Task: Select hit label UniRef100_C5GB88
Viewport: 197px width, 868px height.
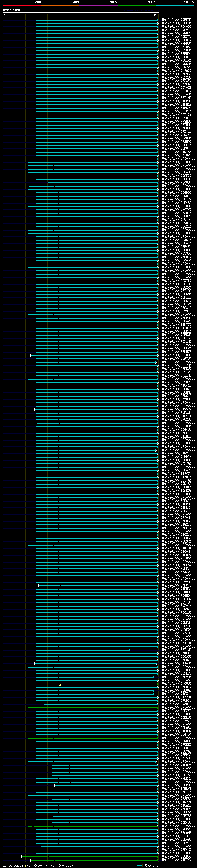Action: (177, 192)
